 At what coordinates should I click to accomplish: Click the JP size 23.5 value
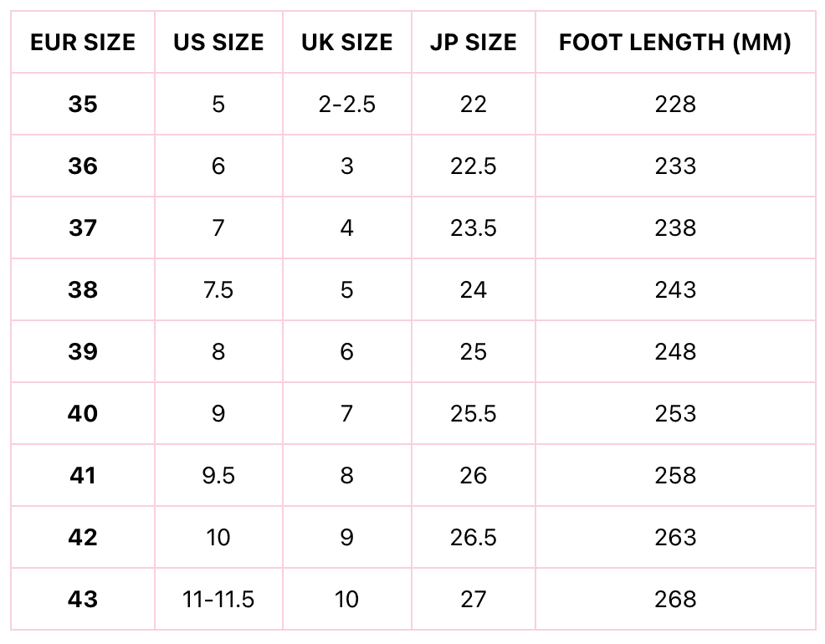[473, 228]
